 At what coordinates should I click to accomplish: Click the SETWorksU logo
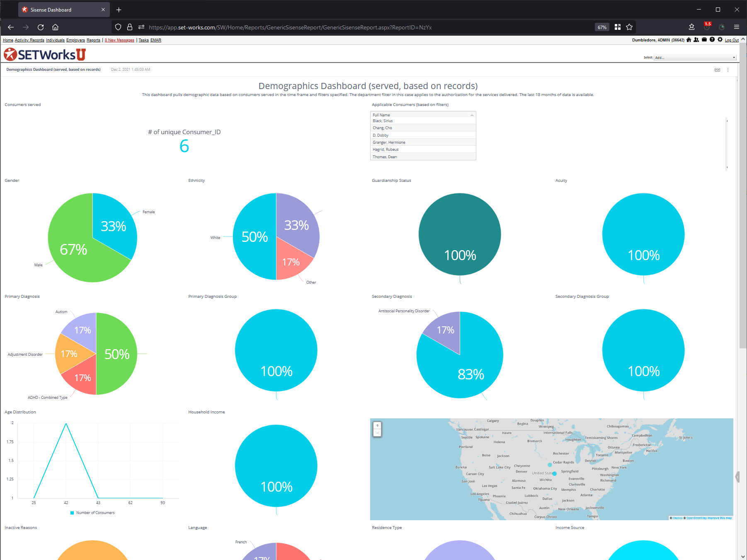(45, 54)
